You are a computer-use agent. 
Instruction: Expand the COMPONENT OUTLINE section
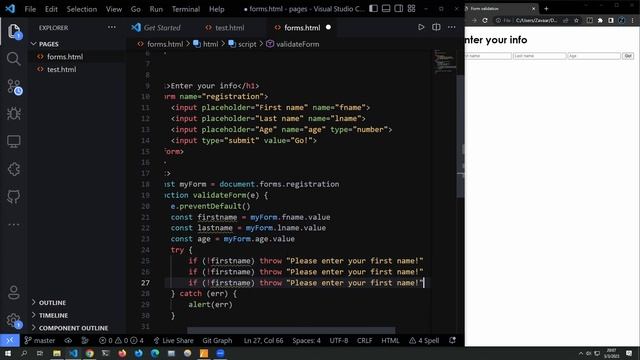pos(73,328)
